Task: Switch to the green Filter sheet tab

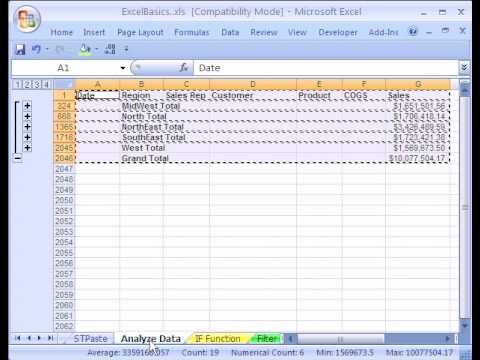Action: 267,339
